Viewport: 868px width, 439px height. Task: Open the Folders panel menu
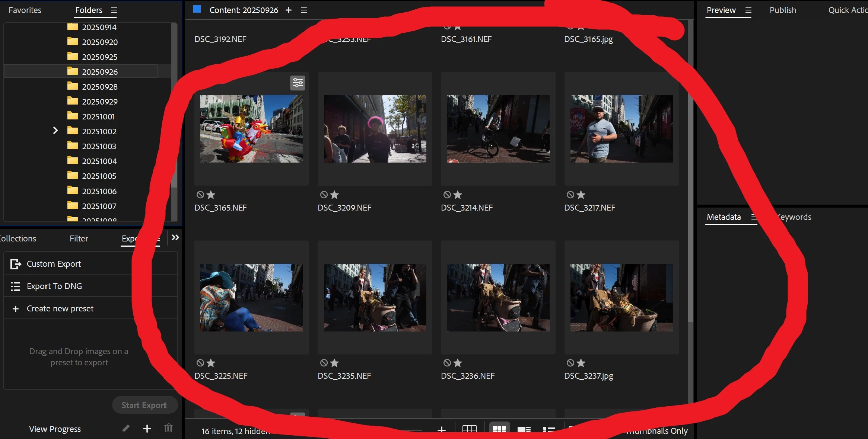click(114, 10)
